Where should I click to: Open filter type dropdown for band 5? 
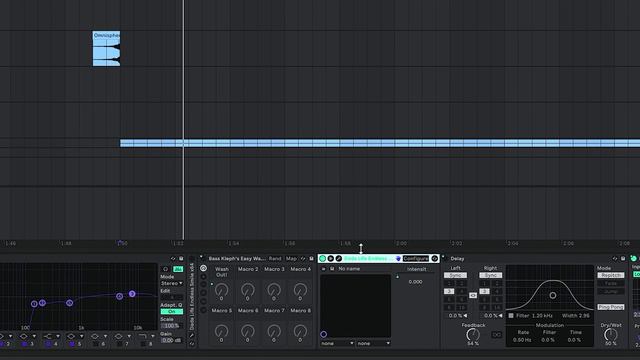pos(75,336)
